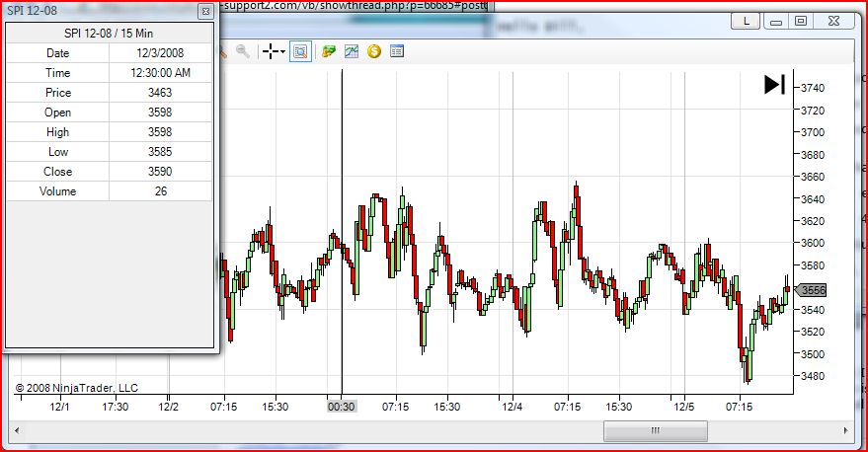This screenshot has height=452, width=868.
Task: Click the 12/2 date axis label
Action: coord(168,407)
